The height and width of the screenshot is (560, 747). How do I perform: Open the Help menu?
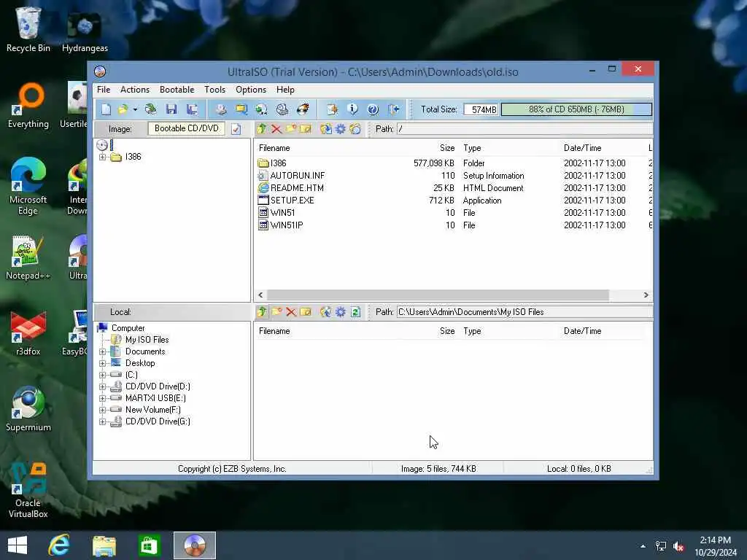pyautogui.click(x=285, y=90)
